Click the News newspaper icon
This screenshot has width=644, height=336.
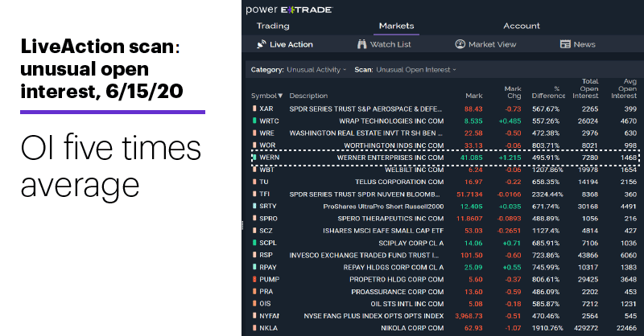point(565,44)
